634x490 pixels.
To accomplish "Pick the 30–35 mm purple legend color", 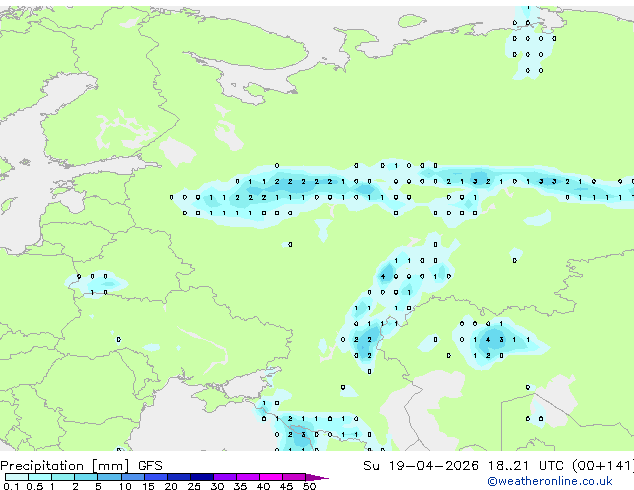I will (x=225, y=477).
